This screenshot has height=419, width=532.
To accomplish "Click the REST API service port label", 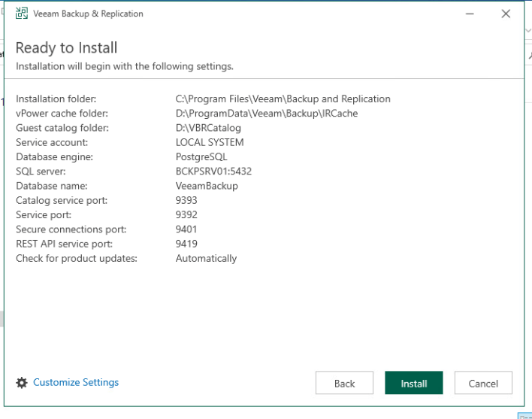I will [64, 244].
